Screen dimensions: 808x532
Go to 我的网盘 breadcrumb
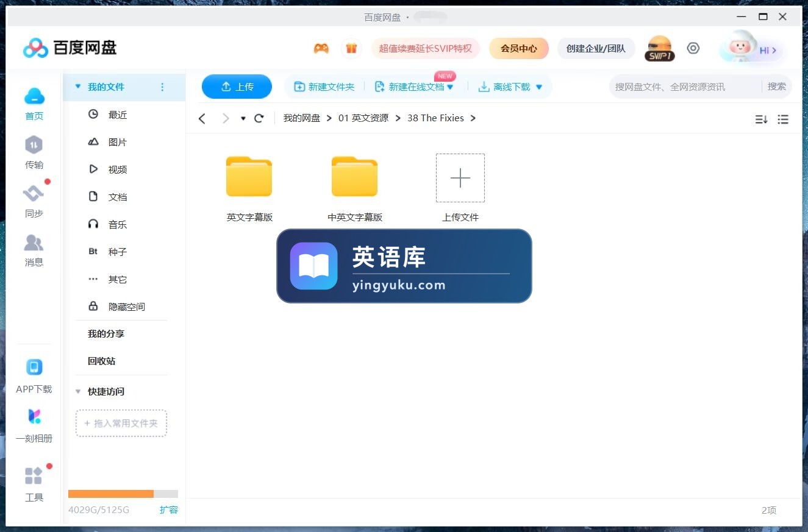coord(302,118)
